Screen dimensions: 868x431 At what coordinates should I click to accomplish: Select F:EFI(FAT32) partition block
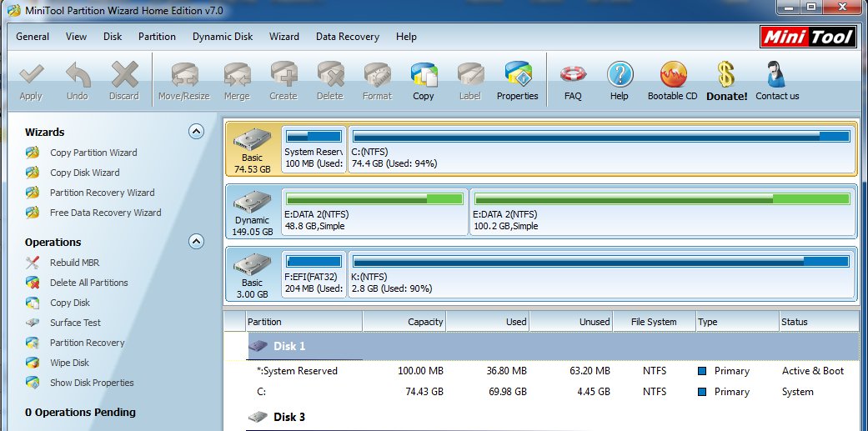tap(314, 275)
